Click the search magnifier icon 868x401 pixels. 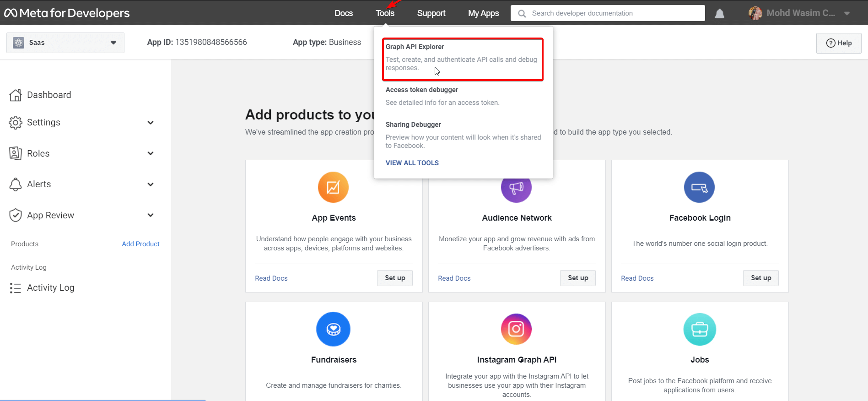tap(522, 13)
